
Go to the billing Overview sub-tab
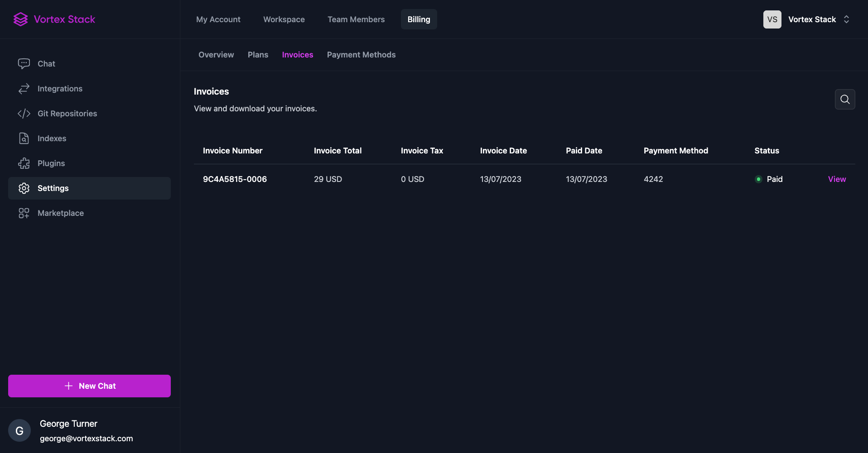(216, 55)
